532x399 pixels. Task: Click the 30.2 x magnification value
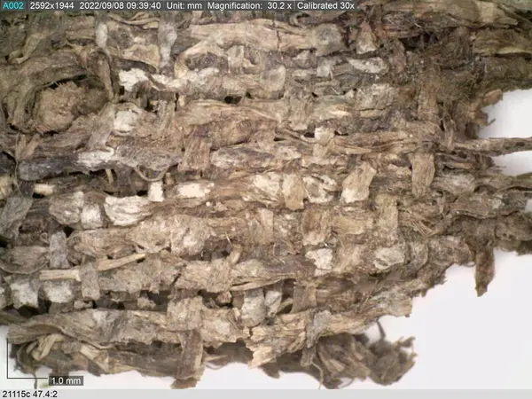click(x=279, y=5)
